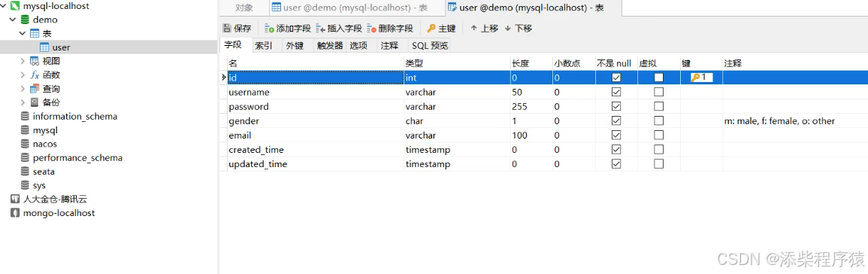Click 删除字段 delete field button

[390, 29]
